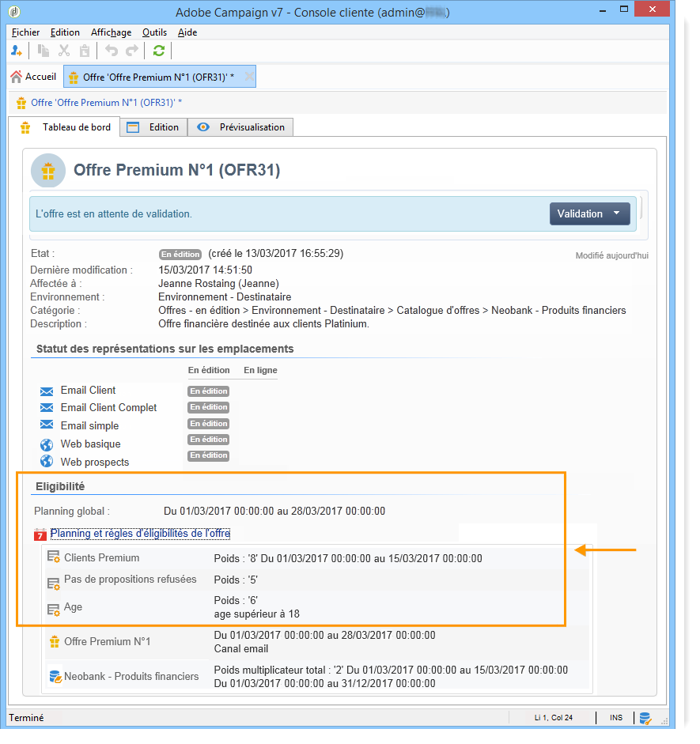The image size is (700, 744).
Task: Click the green Refresh icon
Action: click(x=159, y=51)
